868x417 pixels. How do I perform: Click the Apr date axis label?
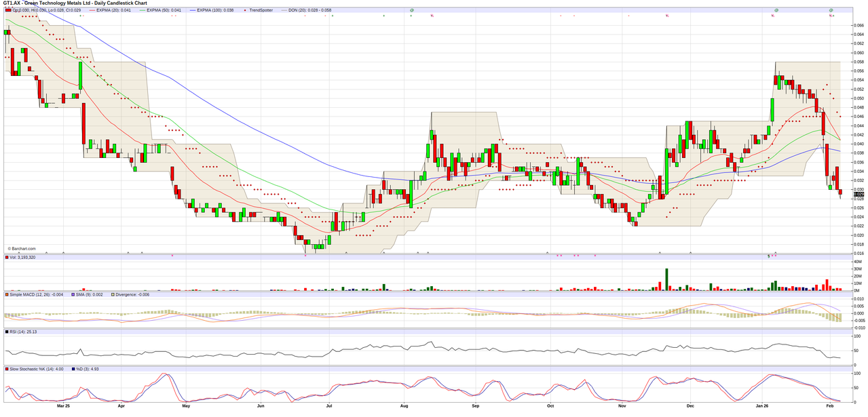tap(121, 406)
